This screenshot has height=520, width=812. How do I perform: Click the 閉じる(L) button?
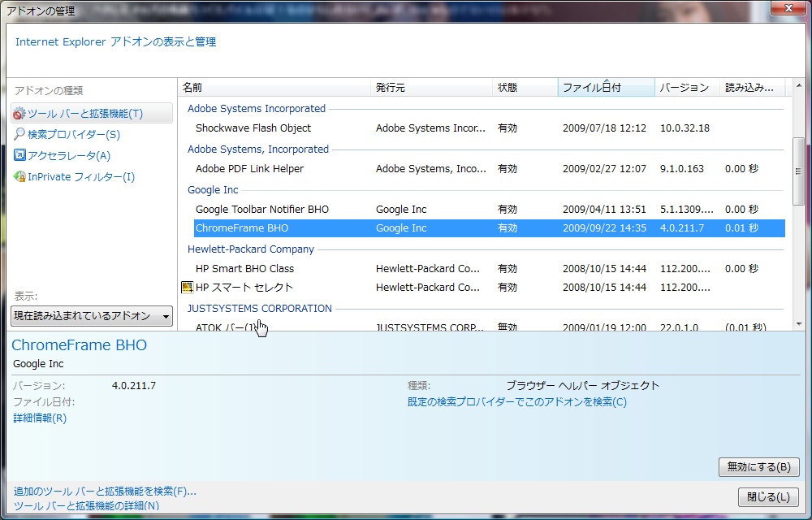click(x=768, y=497)
